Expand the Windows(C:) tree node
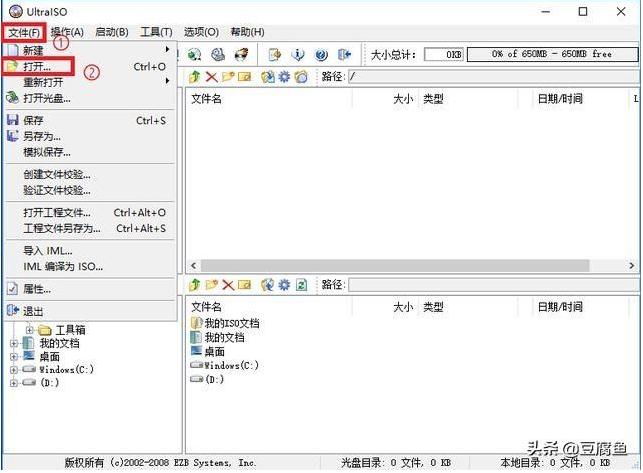643x473 pixels. 14,370
